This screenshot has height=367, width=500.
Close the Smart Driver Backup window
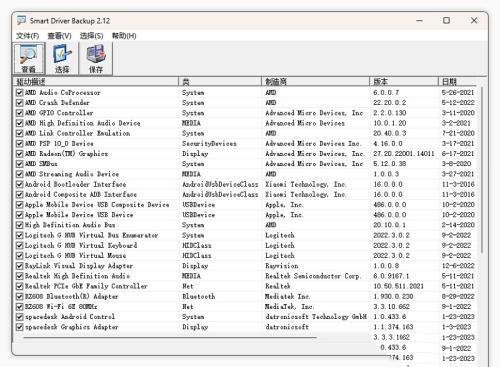click(474, 21)
